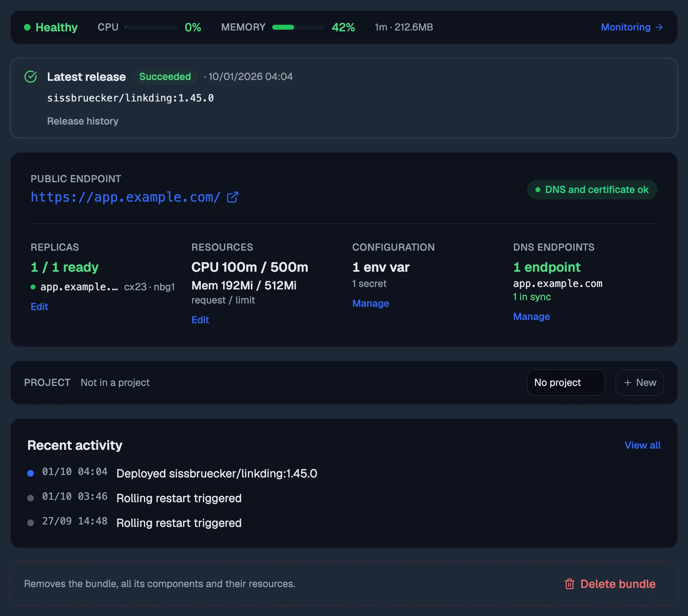Manage the DNS endpoints
The height and width of the screenshot is (616, 688).
click(x=532, y=317)
